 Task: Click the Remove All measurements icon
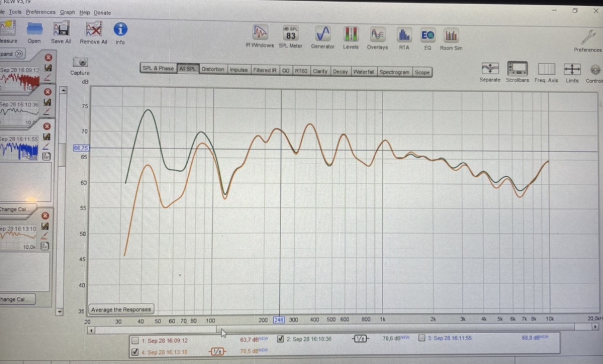(x=93, y=30)
